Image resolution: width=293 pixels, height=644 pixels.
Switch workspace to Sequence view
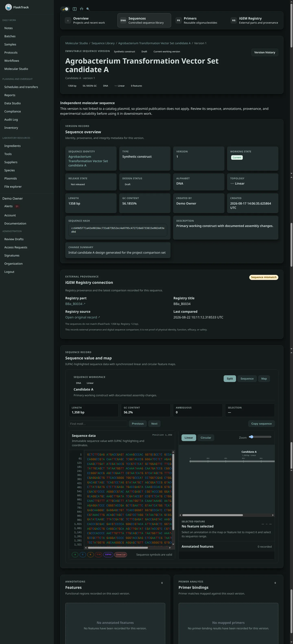point(247,379)
